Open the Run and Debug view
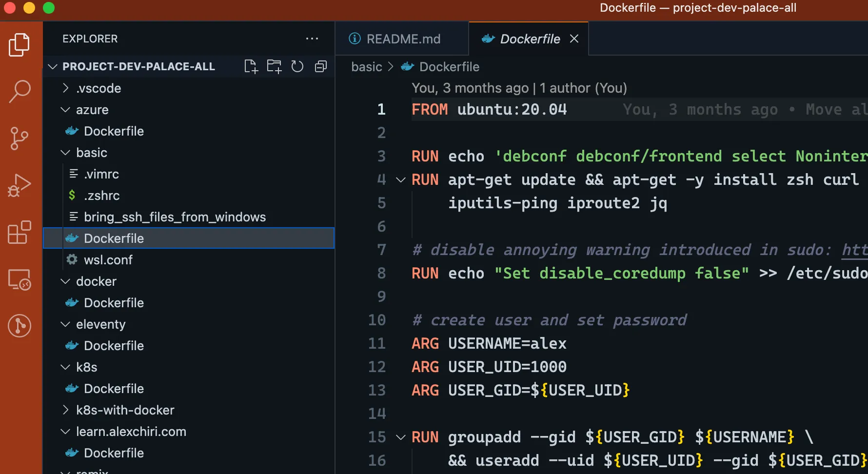Image resolution: width=868 pixels, height=474 pixels. pyautogui.click(x=20, y=186)
